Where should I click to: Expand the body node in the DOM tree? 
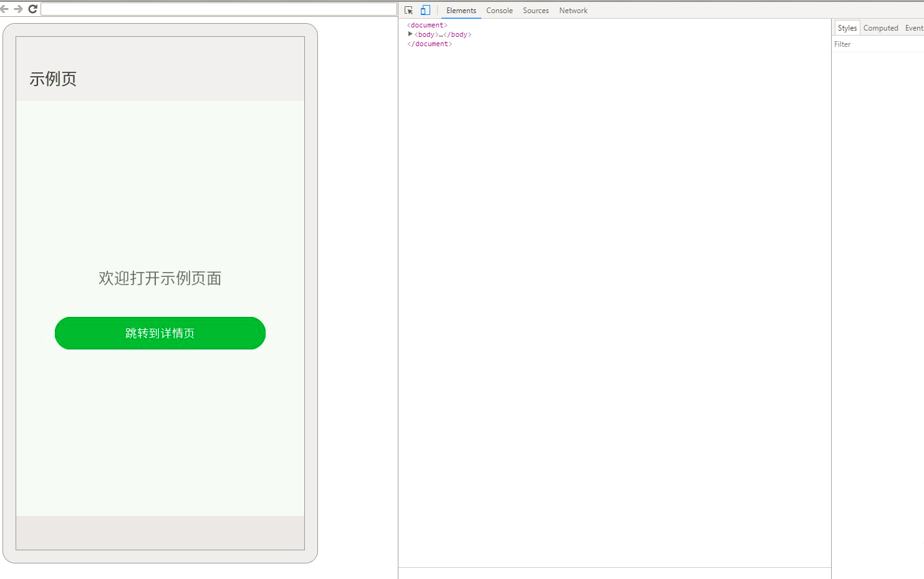tap(410, 34)
